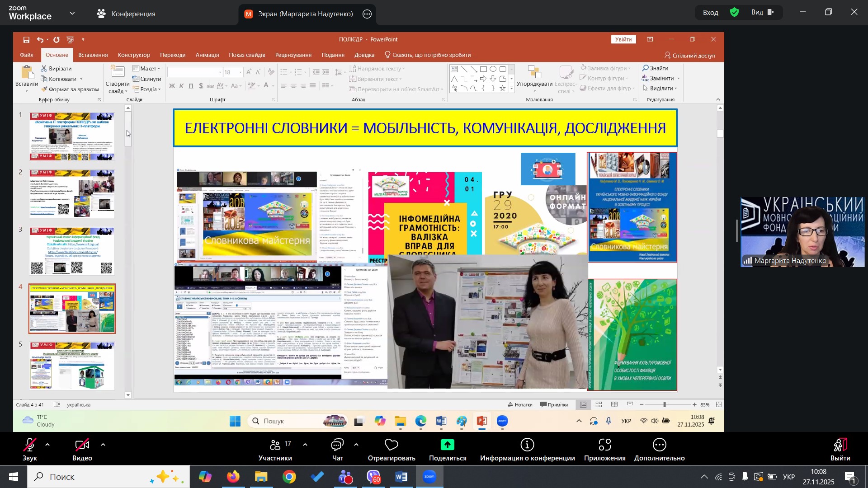Viewport: 868px width, 488px height.
Task: Click Маргарита Надутенко's video thumbnail
Action: [x=802, y=231]
